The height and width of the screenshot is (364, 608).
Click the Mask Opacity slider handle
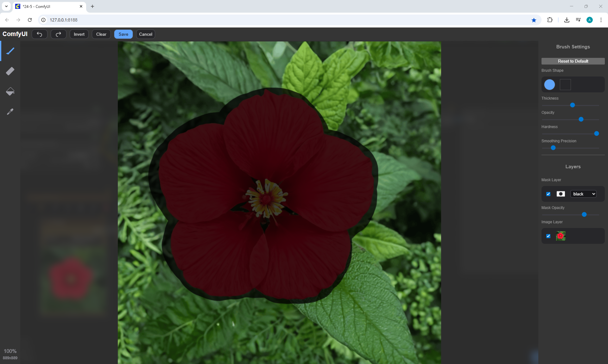click(584, 214)
